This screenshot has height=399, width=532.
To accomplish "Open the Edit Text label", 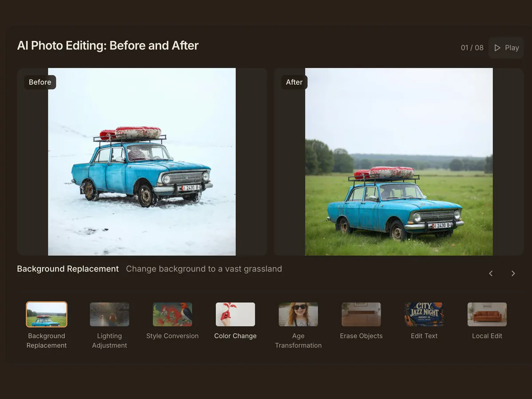I will (424, 336).
